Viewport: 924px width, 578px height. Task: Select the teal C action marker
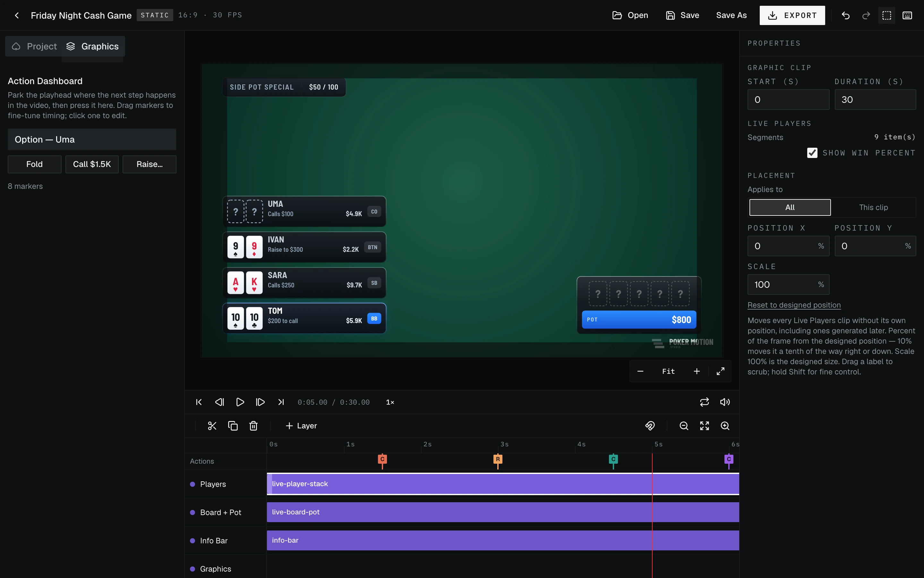(613, 460)
